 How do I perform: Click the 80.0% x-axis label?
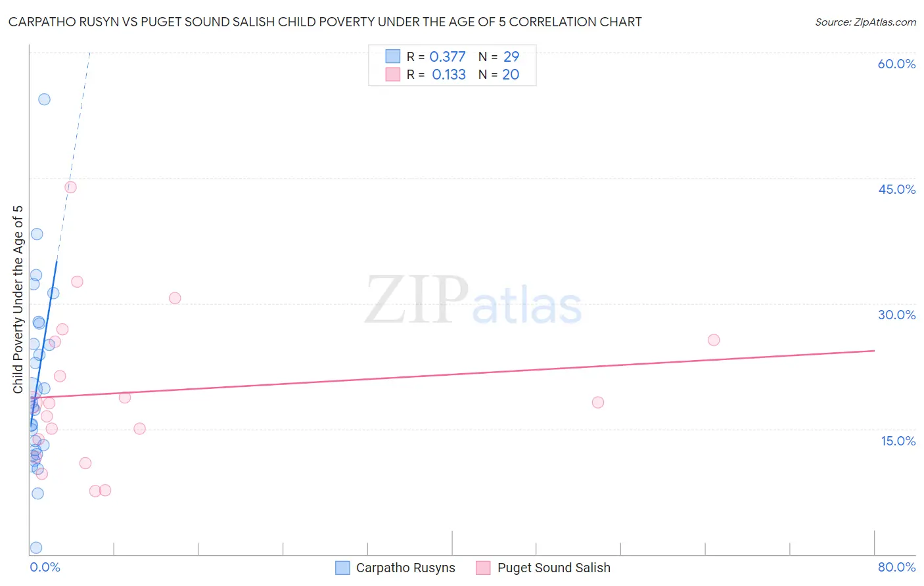896,567
